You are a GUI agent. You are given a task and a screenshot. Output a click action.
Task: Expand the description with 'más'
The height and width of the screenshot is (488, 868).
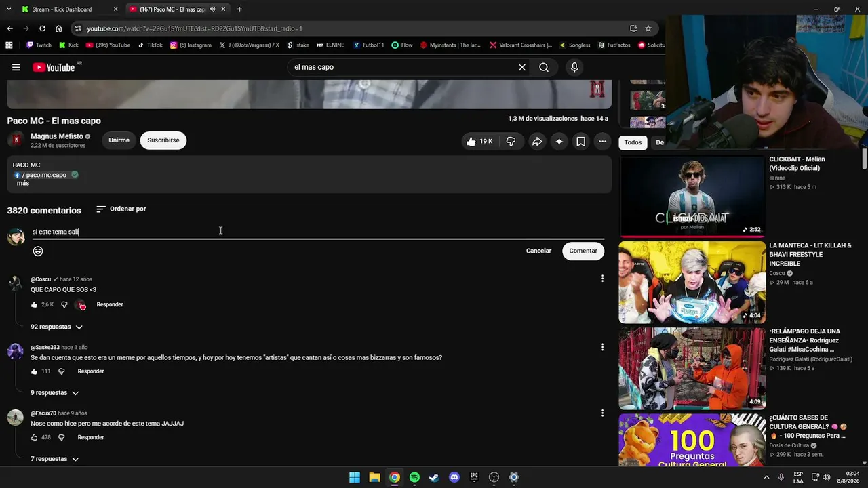coord(23,184)
